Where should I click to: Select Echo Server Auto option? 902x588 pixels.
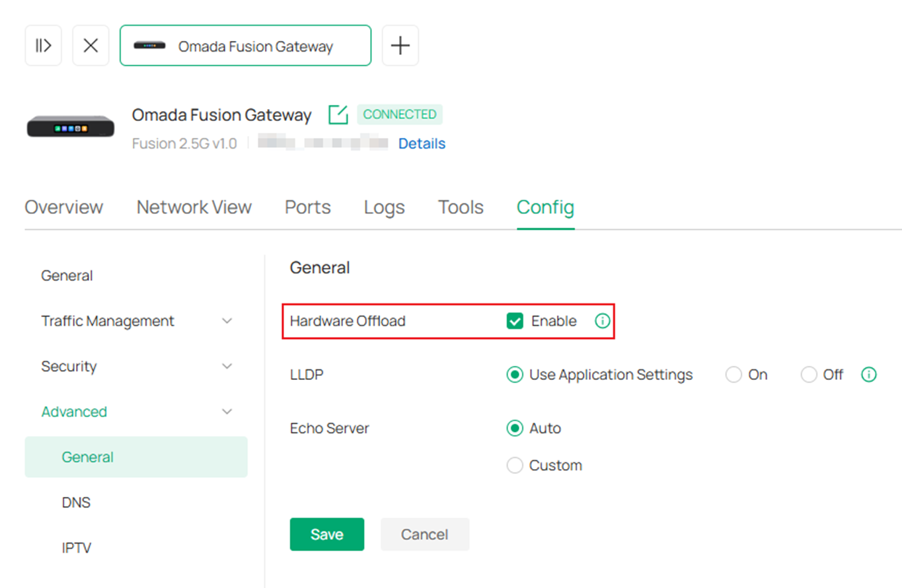click(x=514, y=428)
